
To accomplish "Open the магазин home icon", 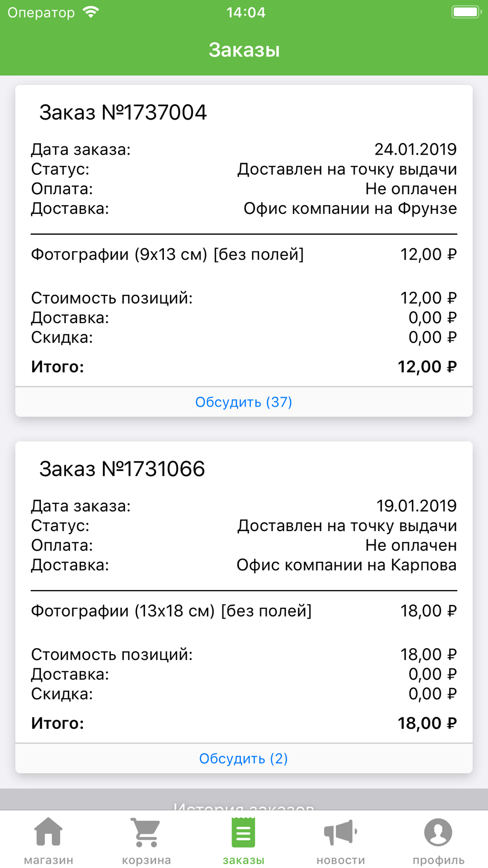I will click(49, 832).
